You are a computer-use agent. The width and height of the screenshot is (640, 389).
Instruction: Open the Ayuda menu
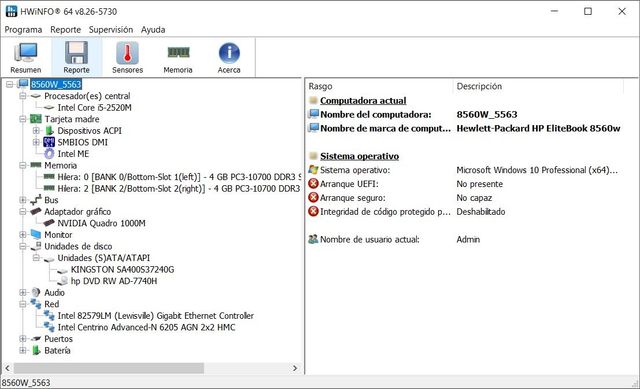pyautogui.click(x=153, y=29)
